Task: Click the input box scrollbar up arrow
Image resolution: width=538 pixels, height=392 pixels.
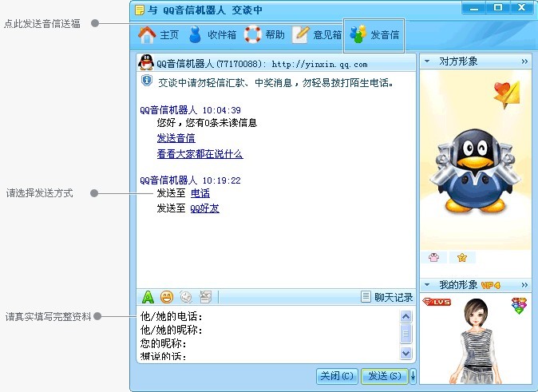Action: [x=406, y=316]
